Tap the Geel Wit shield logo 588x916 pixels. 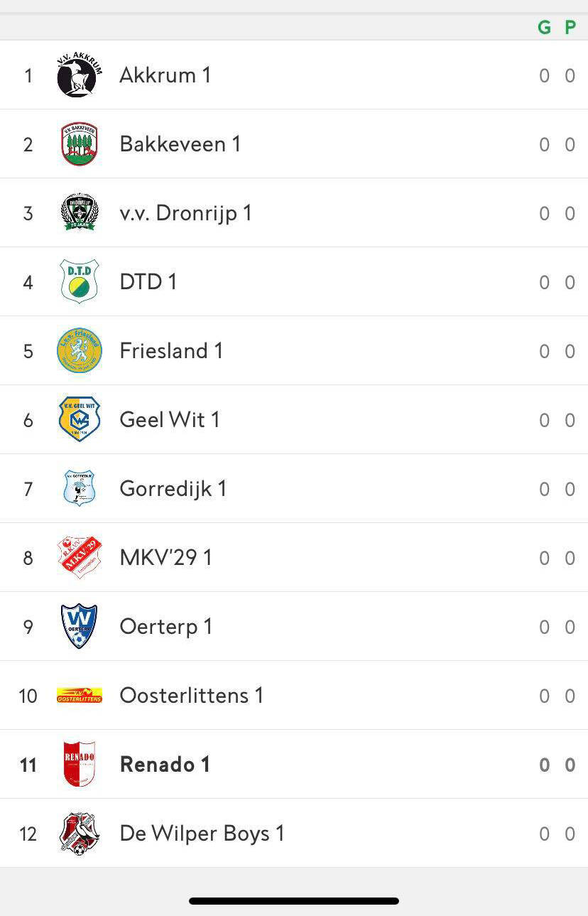click(x=79, y=419)
